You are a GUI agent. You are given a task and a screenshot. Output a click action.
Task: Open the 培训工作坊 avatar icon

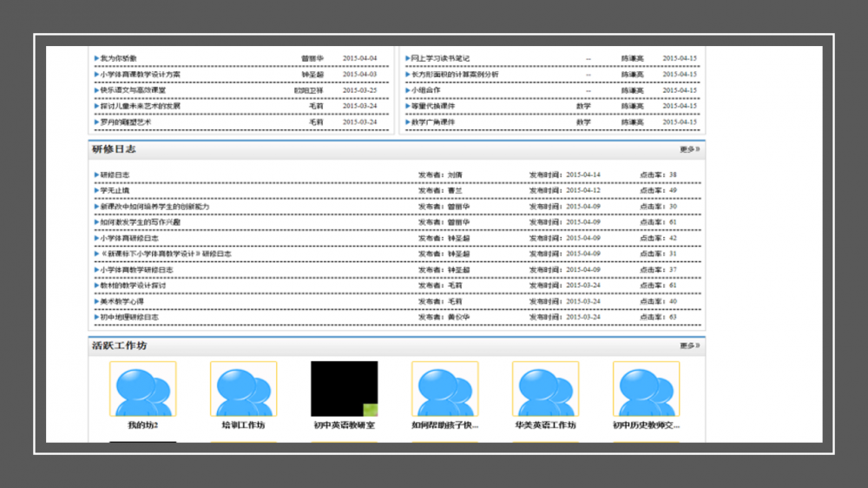[x=243, y=389]
